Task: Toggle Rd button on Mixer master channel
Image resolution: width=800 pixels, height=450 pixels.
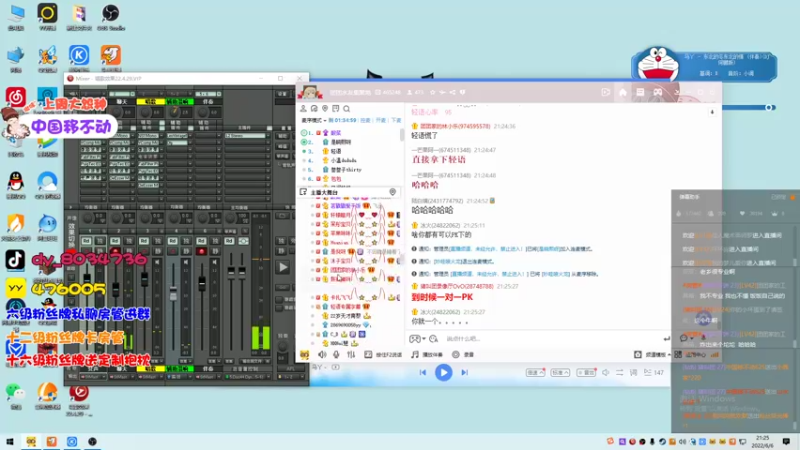Action: click(x=230, y=241)
